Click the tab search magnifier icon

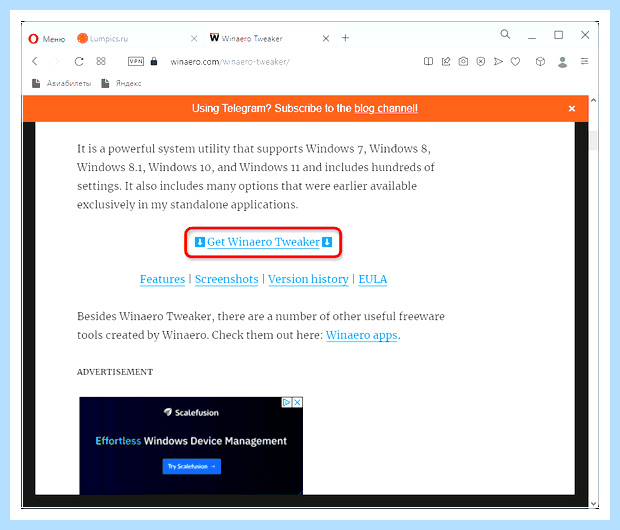[505, 34]
